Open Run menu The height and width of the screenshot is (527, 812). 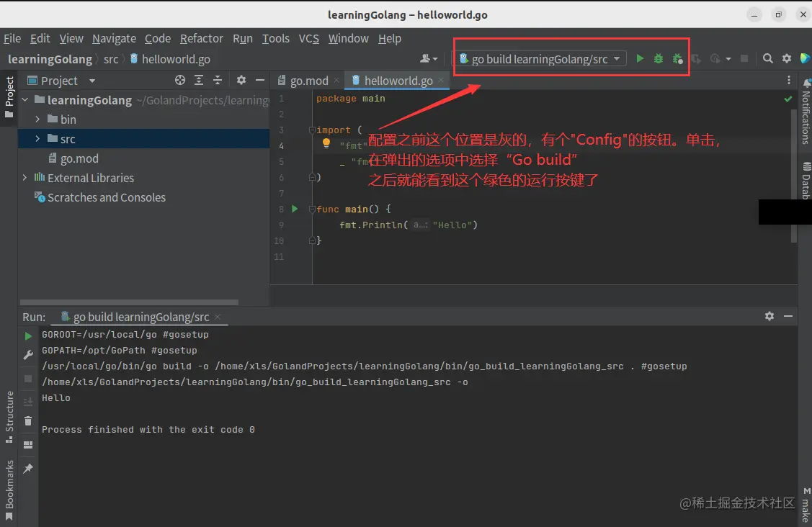point(242,38)
